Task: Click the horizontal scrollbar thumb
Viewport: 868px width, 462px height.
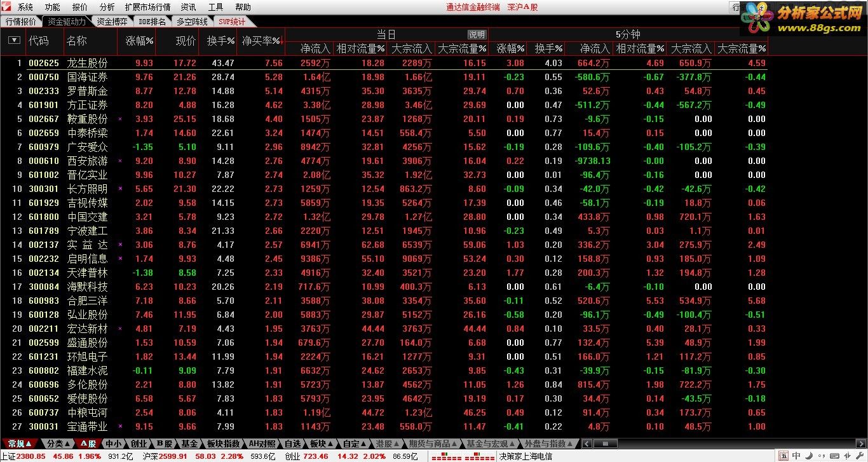Action: pos(604,444)
